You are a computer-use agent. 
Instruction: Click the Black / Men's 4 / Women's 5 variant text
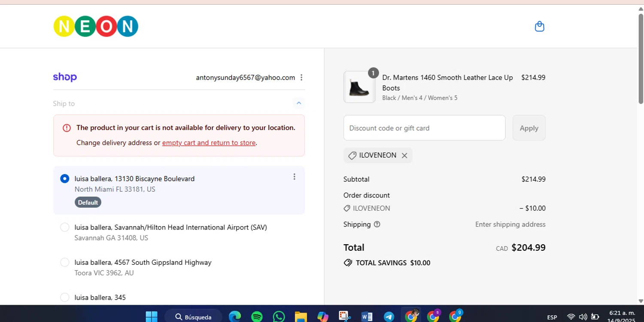[419, 98]
